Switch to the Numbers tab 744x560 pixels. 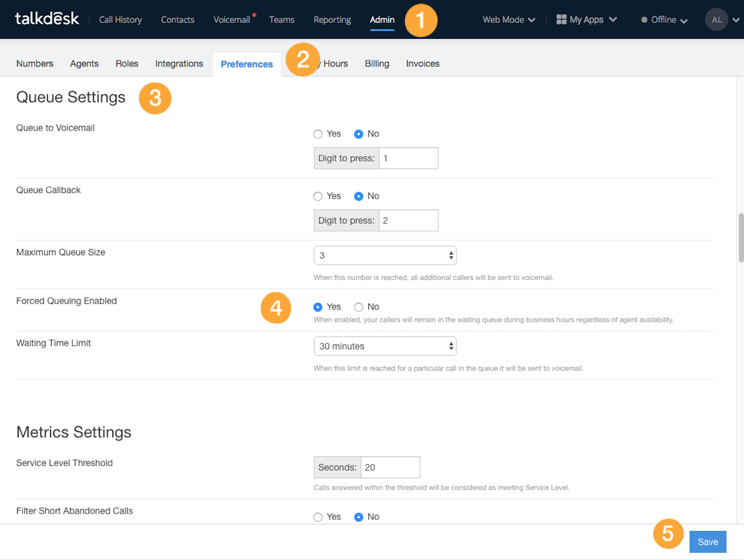coord(35,64)
